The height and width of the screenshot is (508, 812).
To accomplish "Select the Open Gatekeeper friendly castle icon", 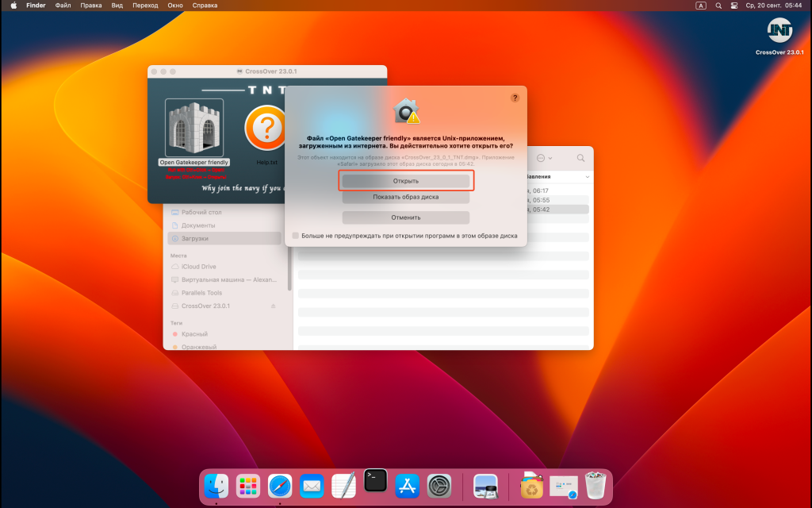I will point(194,128).
